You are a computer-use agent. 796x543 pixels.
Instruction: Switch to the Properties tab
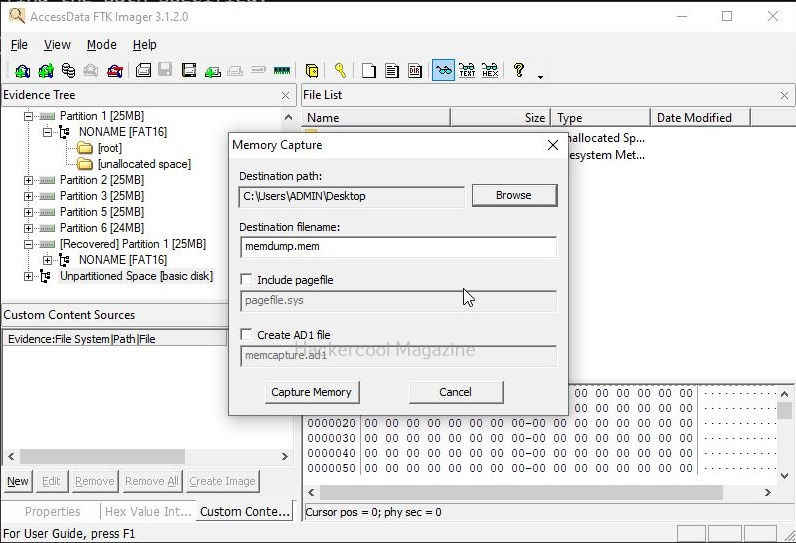click(52, 511)
